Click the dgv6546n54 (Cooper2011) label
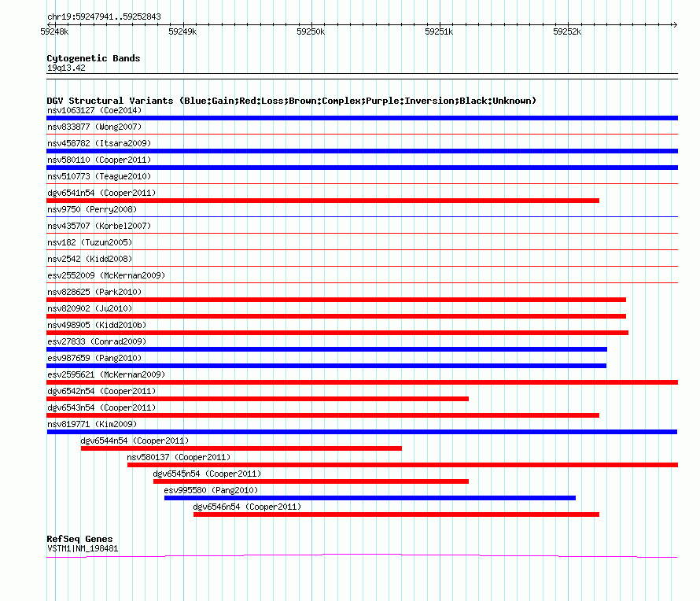Image resolution: width=700 pixels, height=601 pixels. coord(247,507)
